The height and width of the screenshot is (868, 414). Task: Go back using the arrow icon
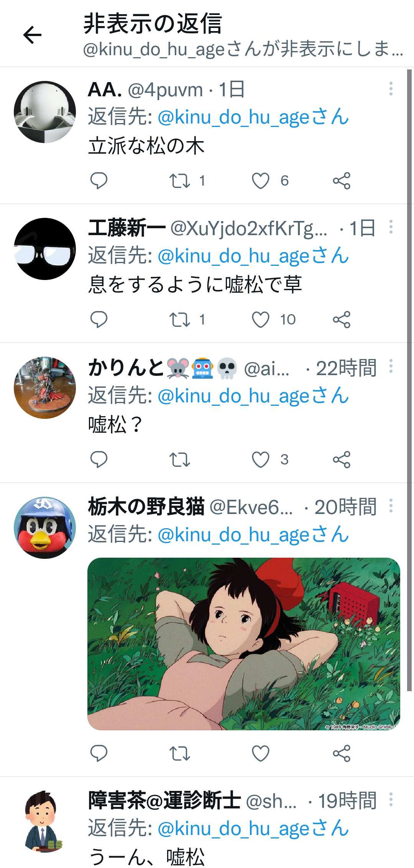32,35
